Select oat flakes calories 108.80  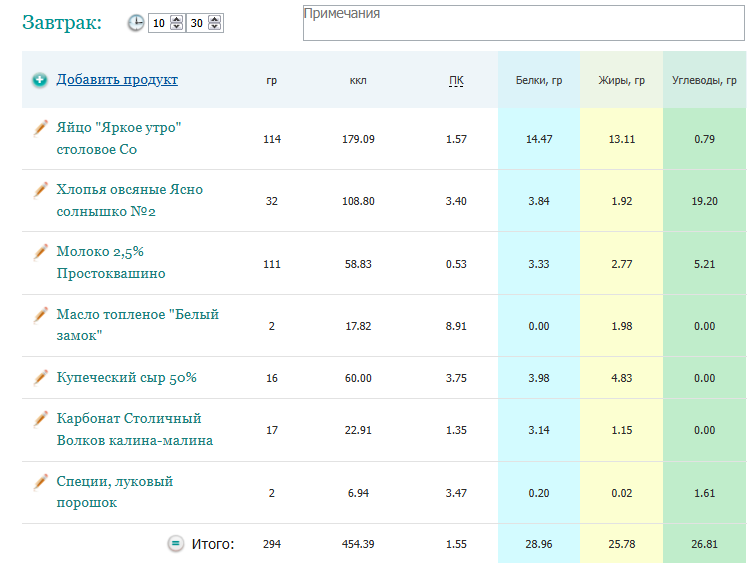(x=358, y=201)
